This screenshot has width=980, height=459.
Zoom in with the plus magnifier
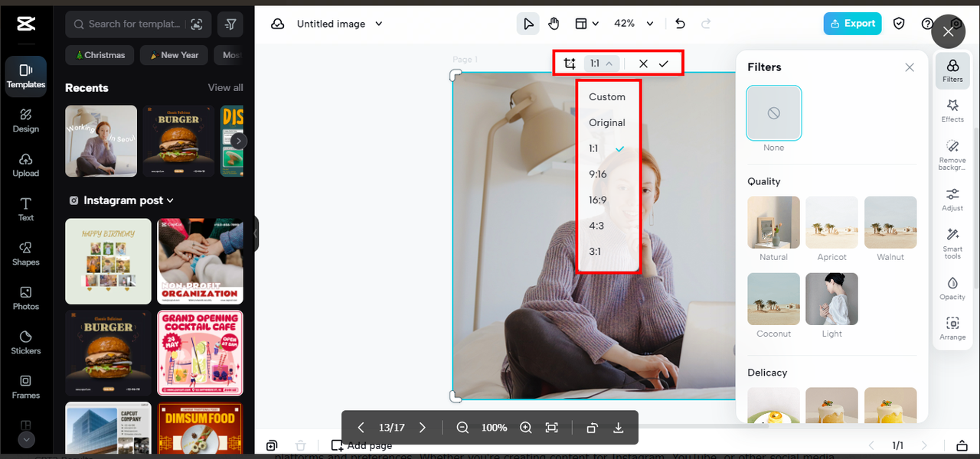[x=525, y=428]
